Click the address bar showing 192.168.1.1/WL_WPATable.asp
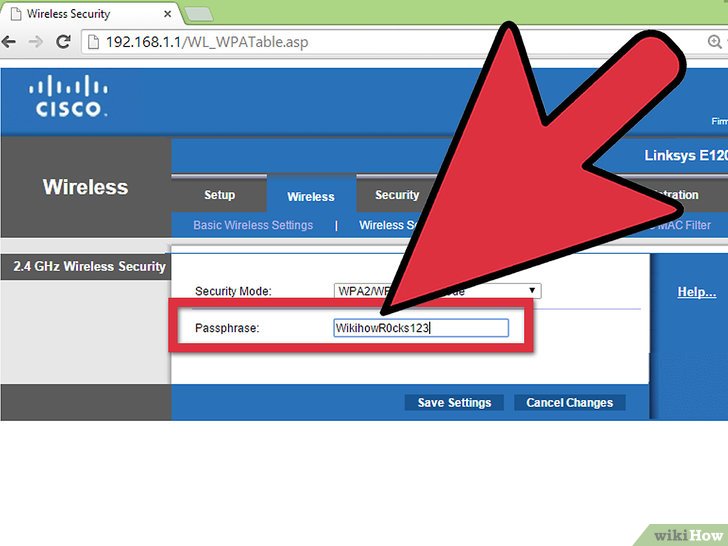The image size is (728, 546). [x=390, y=42]
